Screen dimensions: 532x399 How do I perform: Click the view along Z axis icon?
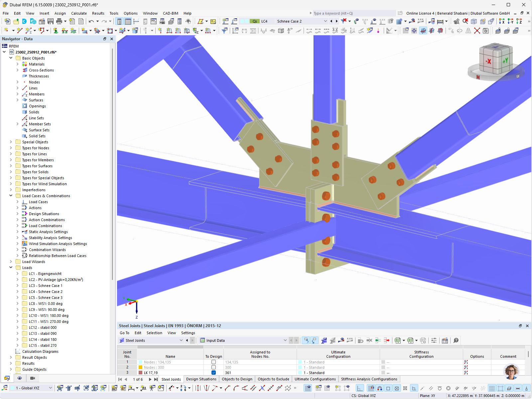(x=519, y=21)
